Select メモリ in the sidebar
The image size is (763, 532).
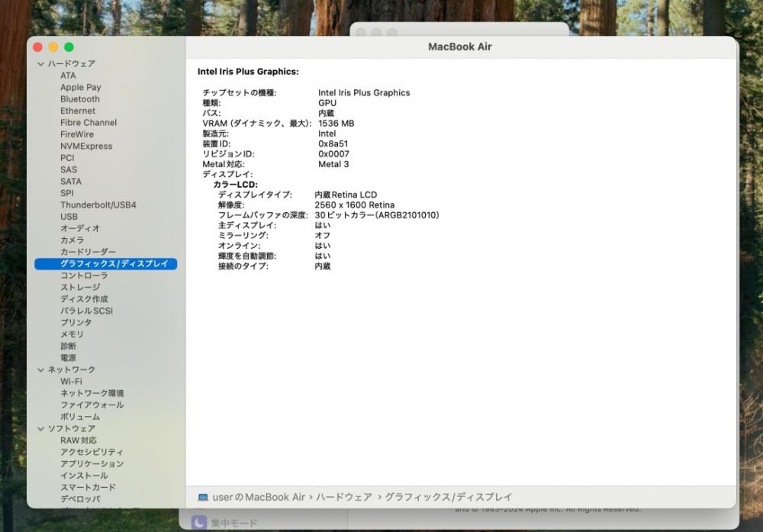(72, 334)
